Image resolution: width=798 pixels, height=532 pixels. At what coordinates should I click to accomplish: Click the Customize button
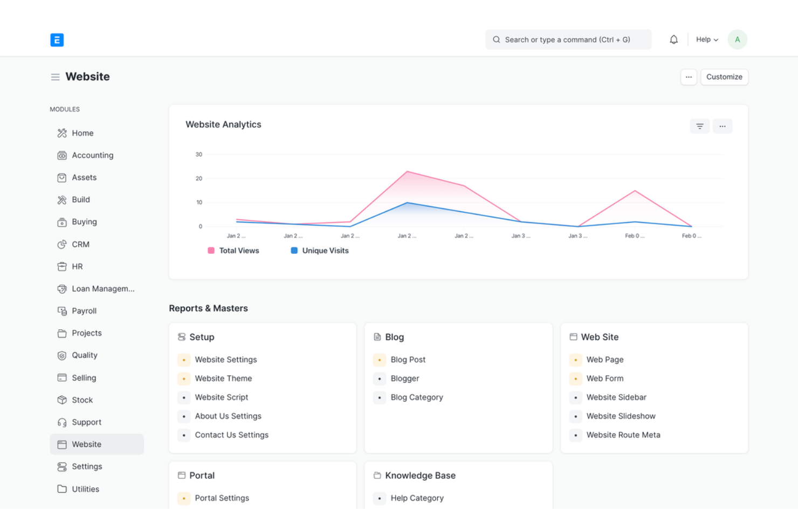pos(724,77)
